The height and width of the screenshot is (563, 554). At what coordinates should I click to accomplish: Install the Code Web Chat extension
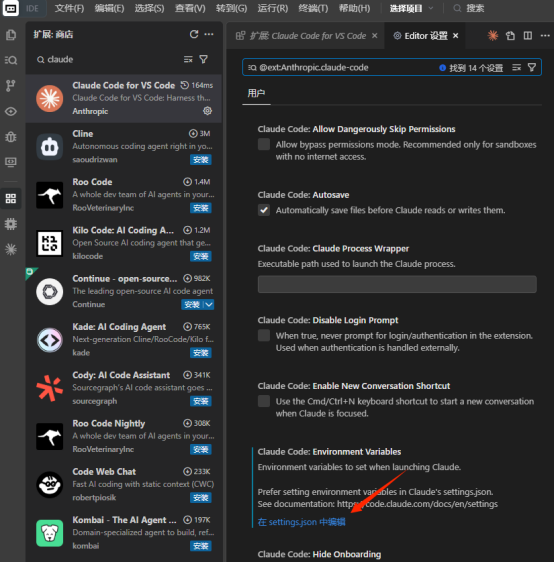pos(201,498)
